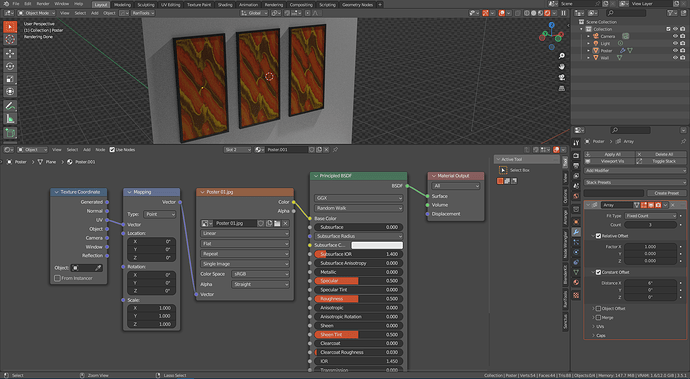Hide Camera in viewport via eye icon

click(x=675, y=36)
